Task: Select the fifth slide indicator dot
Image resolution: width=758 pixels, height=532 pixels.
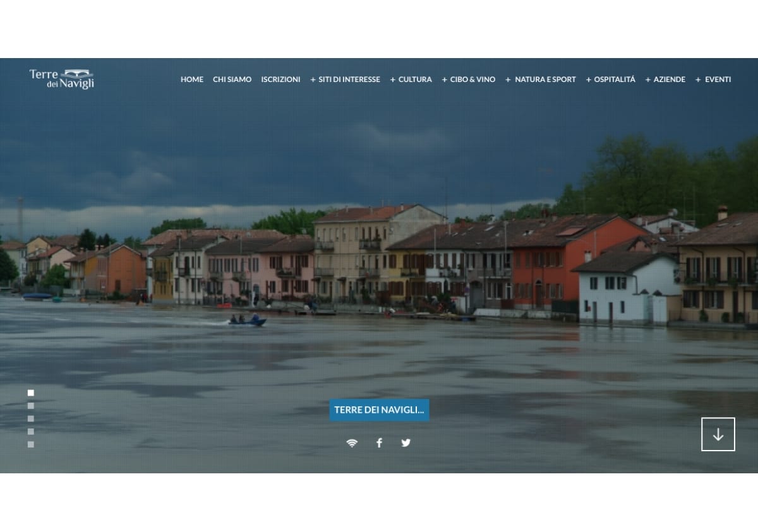Action: click(x=31, y=444)
